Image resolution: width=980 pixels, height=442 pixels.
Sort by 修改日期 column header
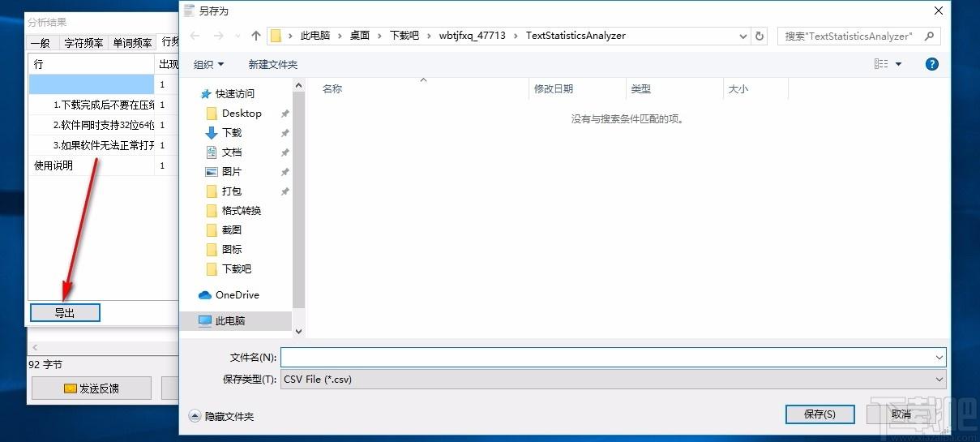pos(577,89)
